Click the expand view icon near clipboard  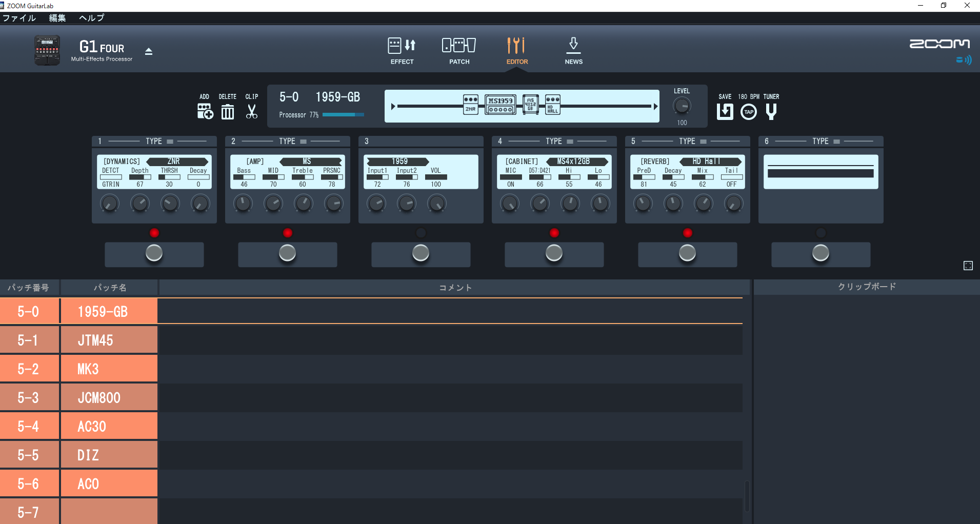[968, 266]
